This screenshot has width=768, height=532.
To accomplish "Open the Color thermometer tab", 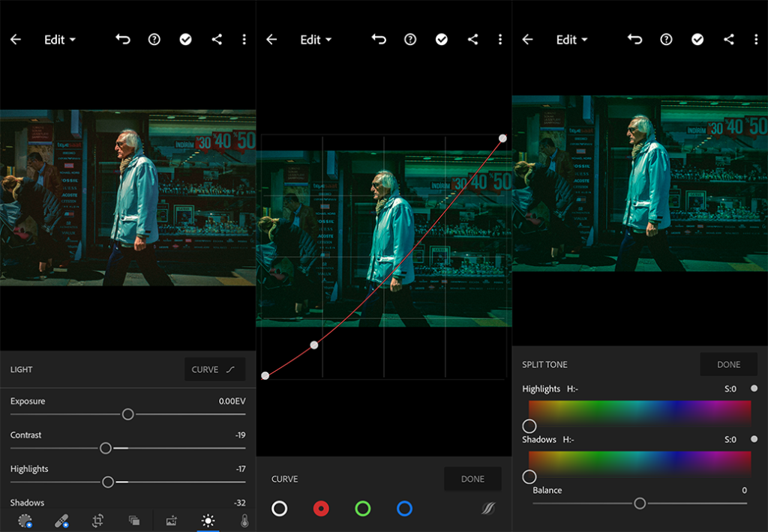I will click(x=244, y=521).
